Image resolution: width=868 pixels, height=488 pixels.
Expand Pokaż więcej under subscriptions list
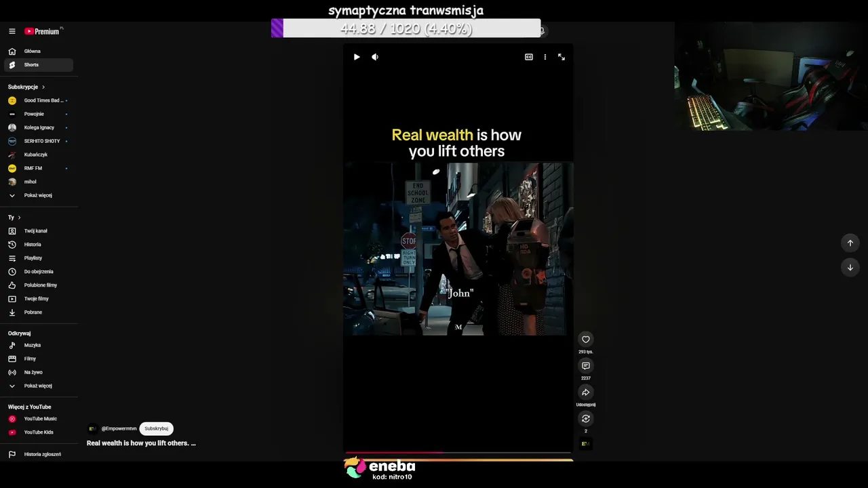tap(39, 195)
